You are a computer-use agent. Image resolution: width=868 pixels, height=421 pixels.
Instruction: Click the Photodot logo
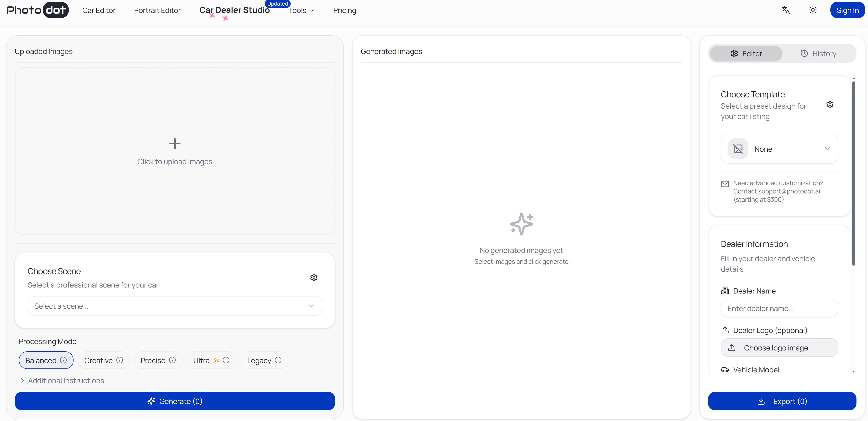pos(37,10)
